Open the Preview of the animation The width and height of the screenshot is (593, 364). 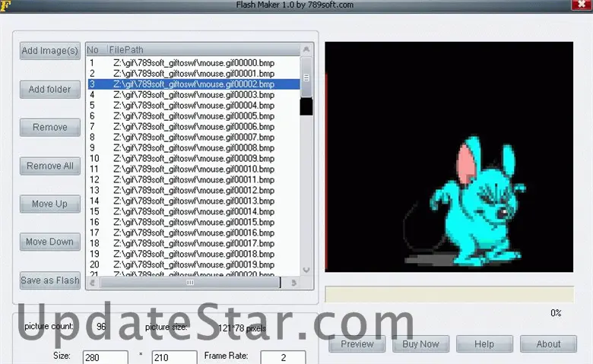pyautogui.click(x=357, y=343)
